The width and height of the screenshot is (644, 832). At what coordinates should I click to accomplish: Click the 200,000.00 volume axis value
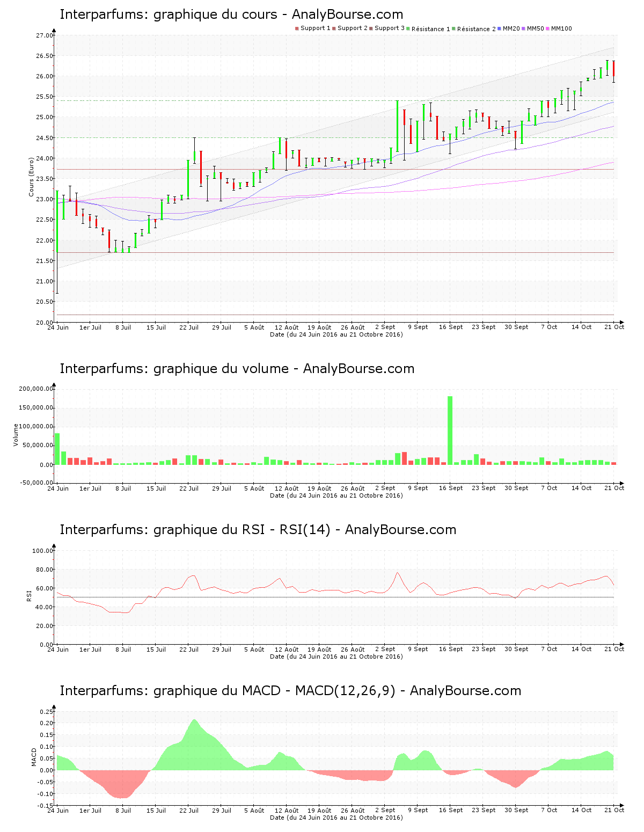36,389
